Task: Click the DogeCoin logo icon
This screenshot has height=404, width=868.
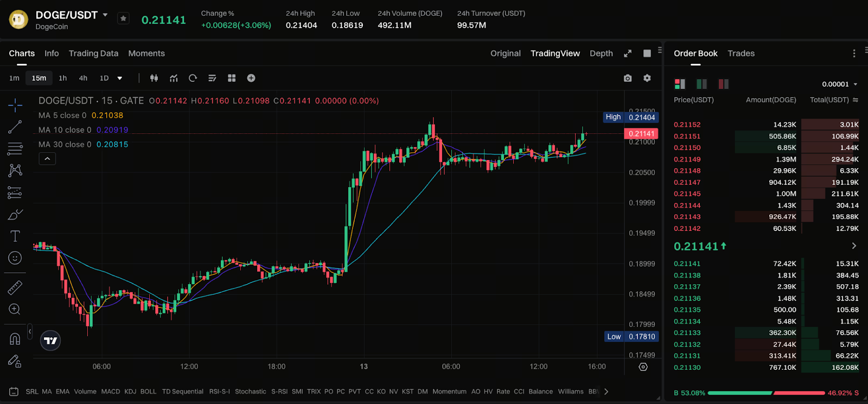Action: point(19,20)
